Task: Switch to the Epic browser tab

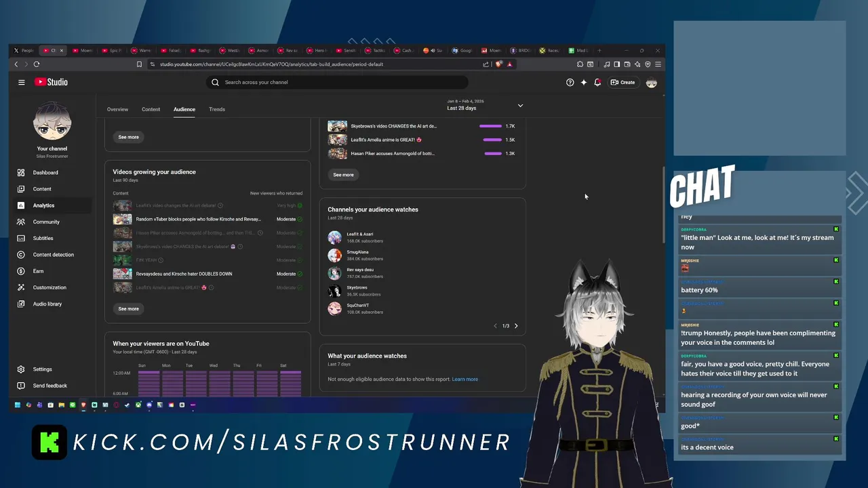Action: [112, 50]
